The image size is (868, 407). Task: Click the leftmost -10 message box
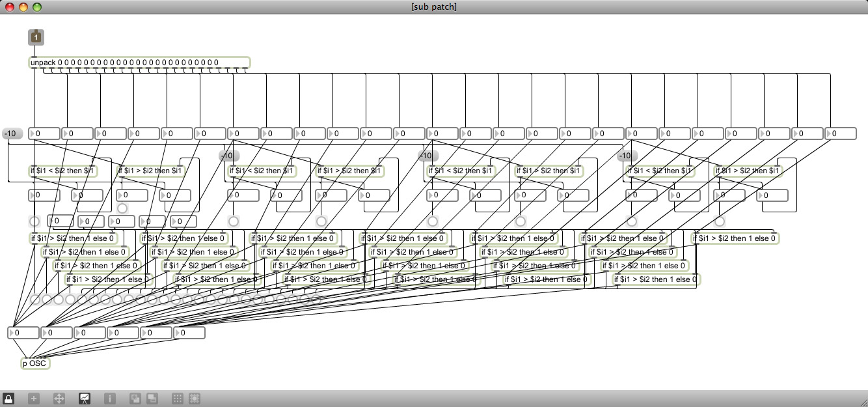12,133
